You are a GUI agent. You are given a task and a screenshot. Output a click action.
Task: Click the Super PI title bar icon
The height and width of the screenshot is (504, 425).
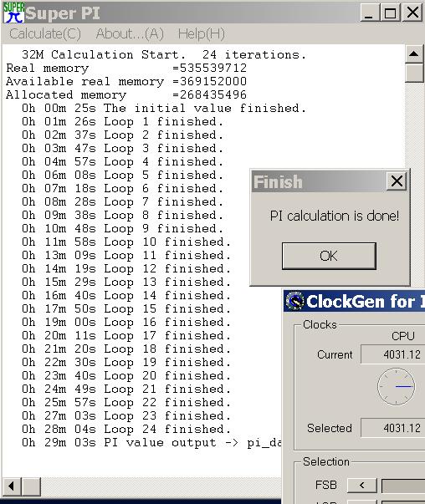[x=13, y=13]
